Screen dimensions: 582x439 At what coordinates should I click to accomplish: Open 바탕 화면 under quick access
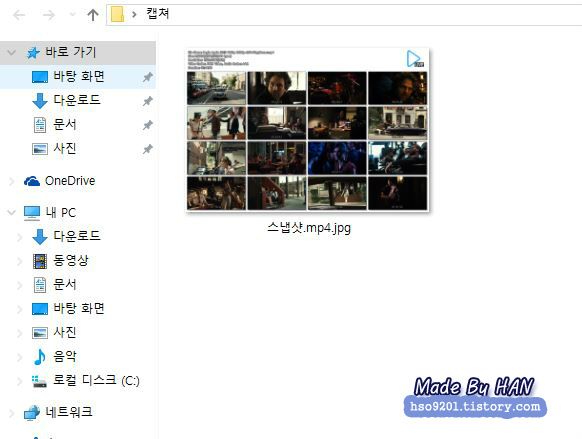click(x=79, y=76)
